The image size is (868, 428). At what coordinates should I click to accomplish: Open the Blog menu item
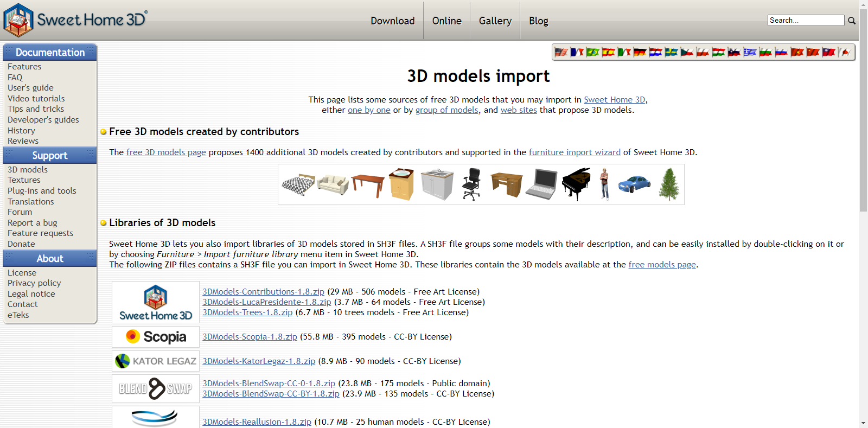click(539, 21)
